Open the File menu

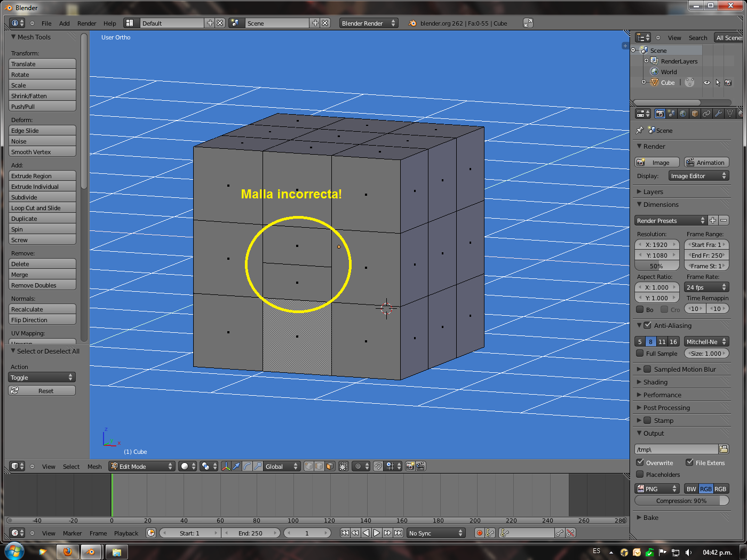point(46,23)
